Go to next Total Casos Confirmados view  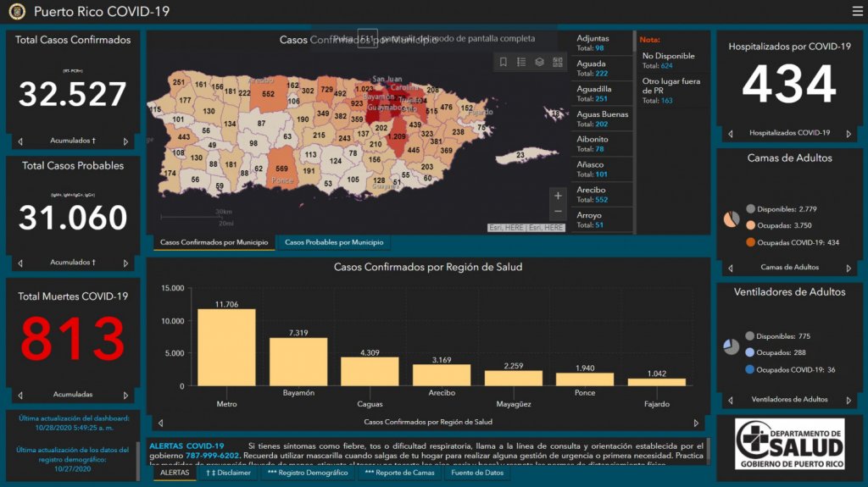click(126, 141)
